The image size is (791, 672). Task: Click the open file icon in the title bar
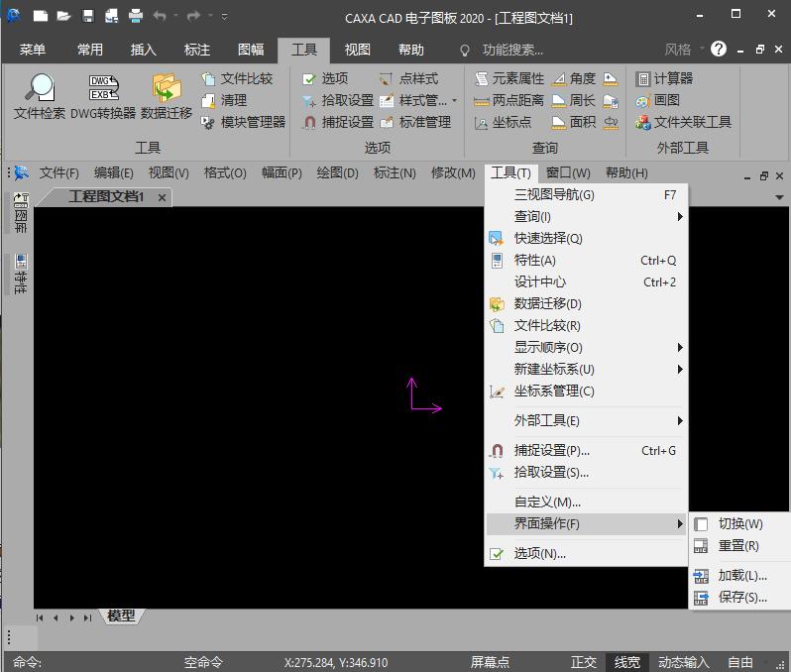click(63, 16)
